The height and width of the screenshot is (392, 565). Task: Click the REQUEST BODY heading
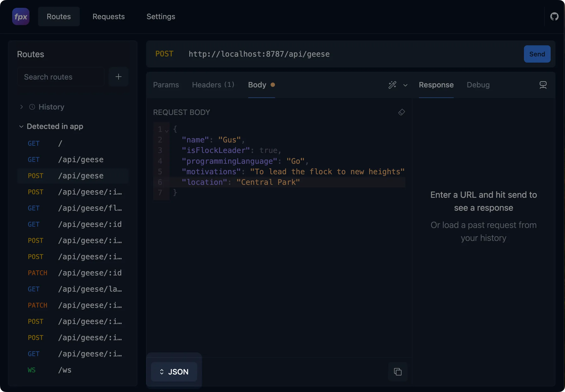coord(181,112)
